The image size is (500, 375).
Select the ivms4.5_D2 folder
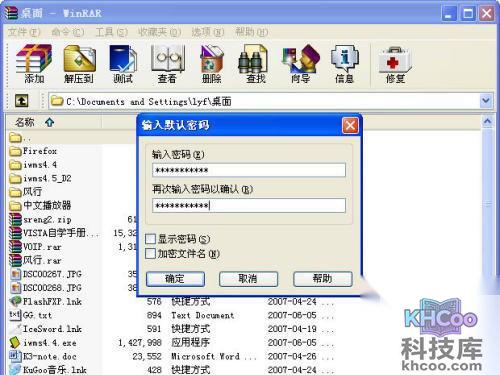40,178
